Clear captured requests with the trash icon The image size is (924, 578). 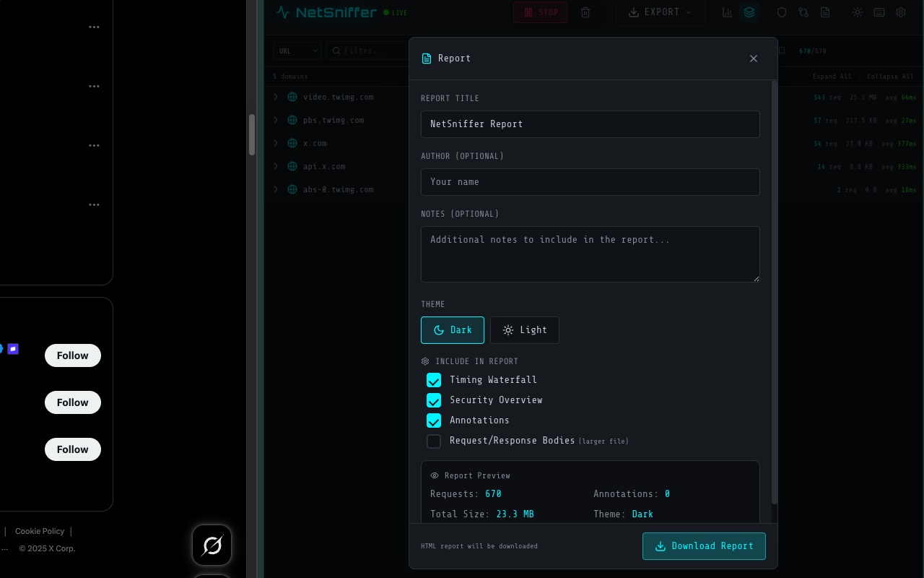585,12
